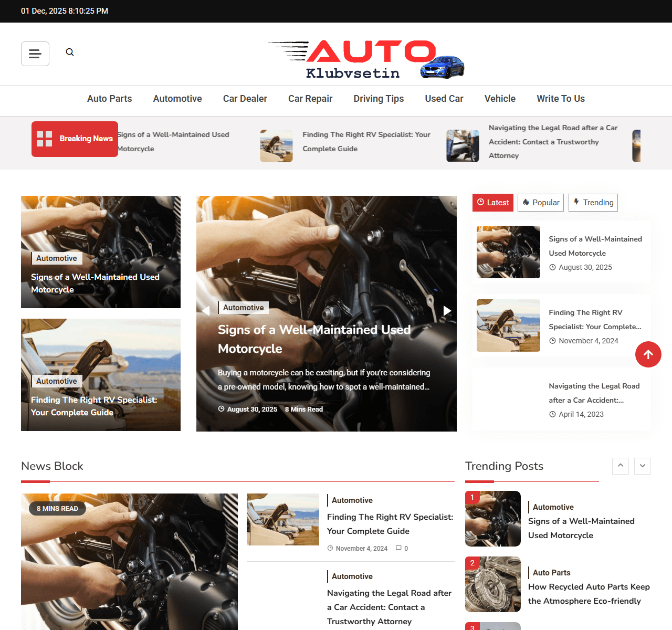Open RV Specialist thumbnail in Latest list

[508, 325]
